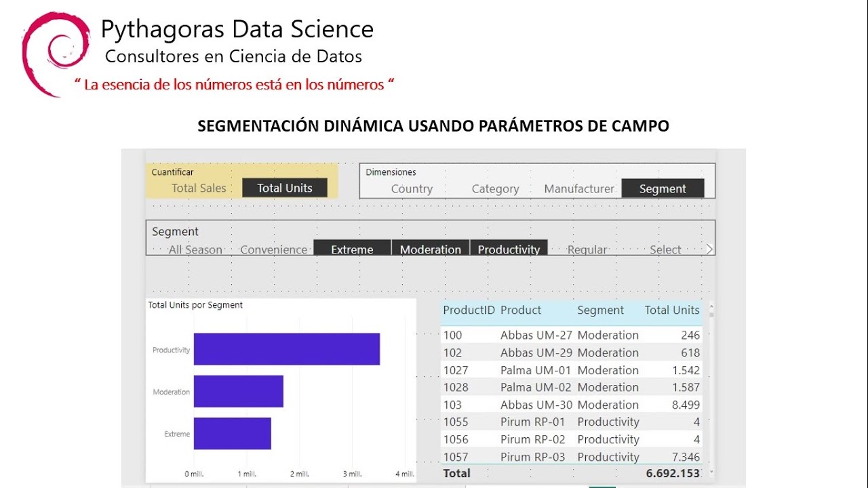Click the Productivity axis label in chart
868x488 pixels.
(x=171, y=350)
